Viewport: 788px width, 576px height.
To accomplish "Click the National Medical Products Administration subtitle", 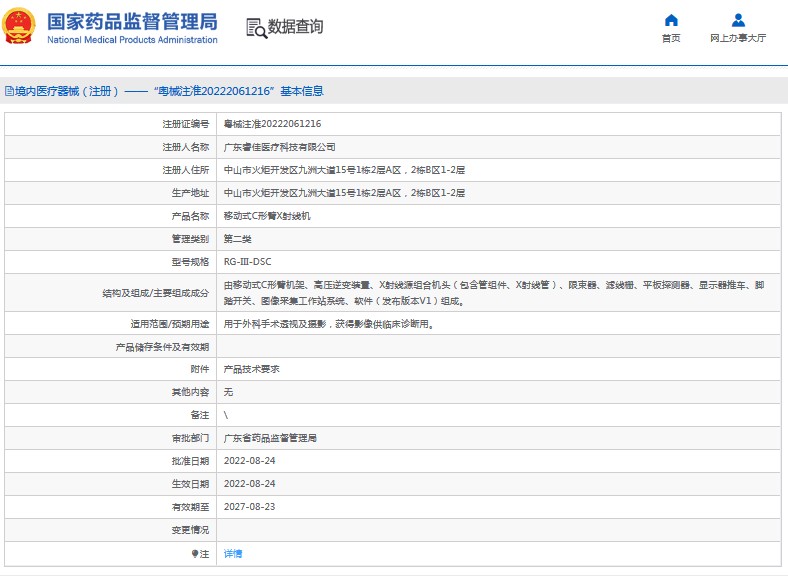I will coord(132,40).
